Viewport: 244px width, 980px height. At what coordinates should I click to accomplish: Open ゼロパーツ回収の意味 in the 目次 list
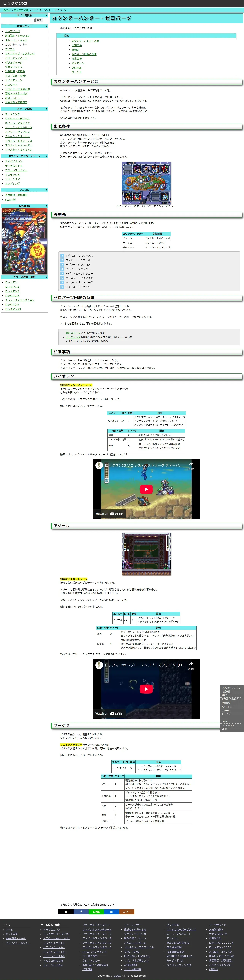[84, 54]
